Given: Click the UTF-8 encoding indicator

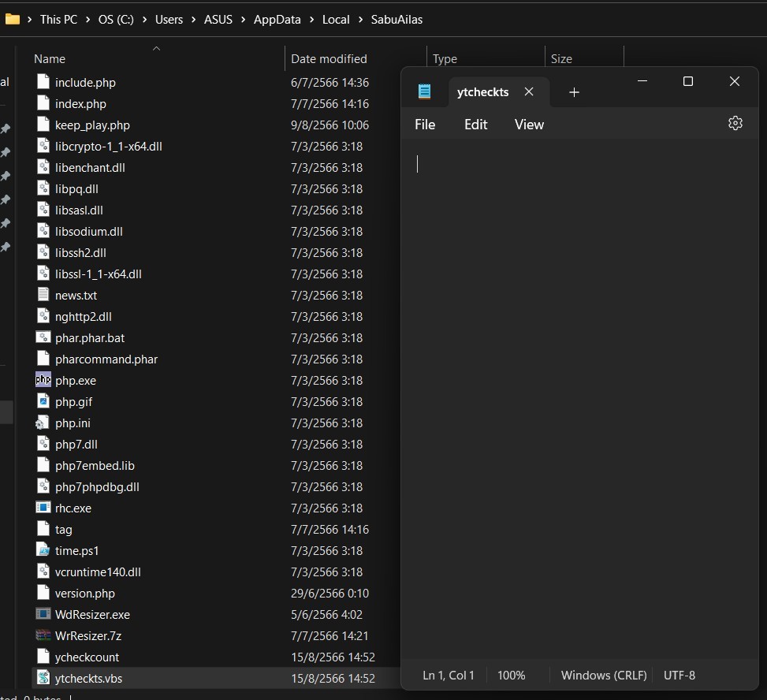Looking at the screenshot, I should 679,675.
